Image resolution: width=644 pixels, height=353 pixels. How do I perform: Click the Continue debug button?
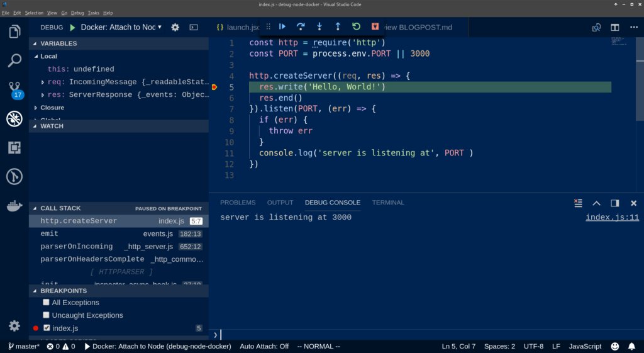(282, 26)
